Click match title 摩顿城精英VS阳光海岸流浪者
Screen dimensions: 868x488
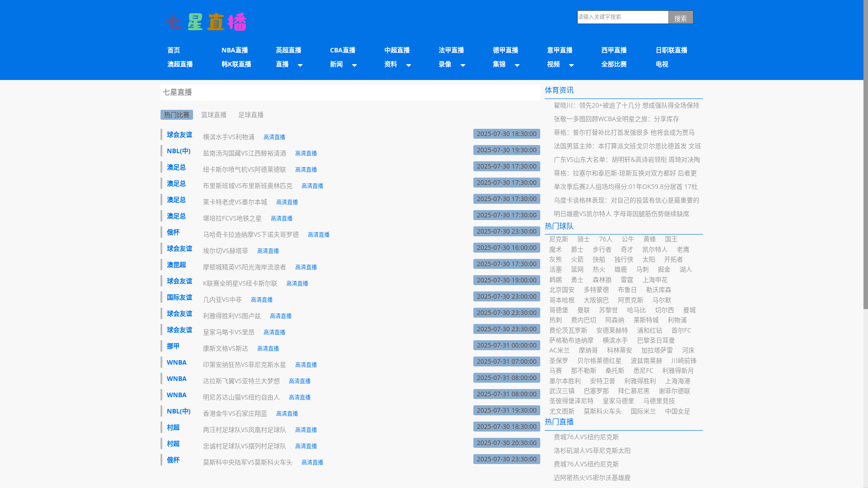pos(245,267)
